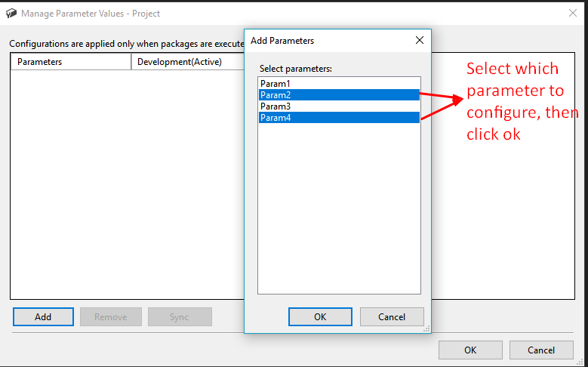Image resolution: width=588 pixels, height=367 pixels.
Task: Click the Manage Parameter Values window icon
Action: [x=11, y=14]
